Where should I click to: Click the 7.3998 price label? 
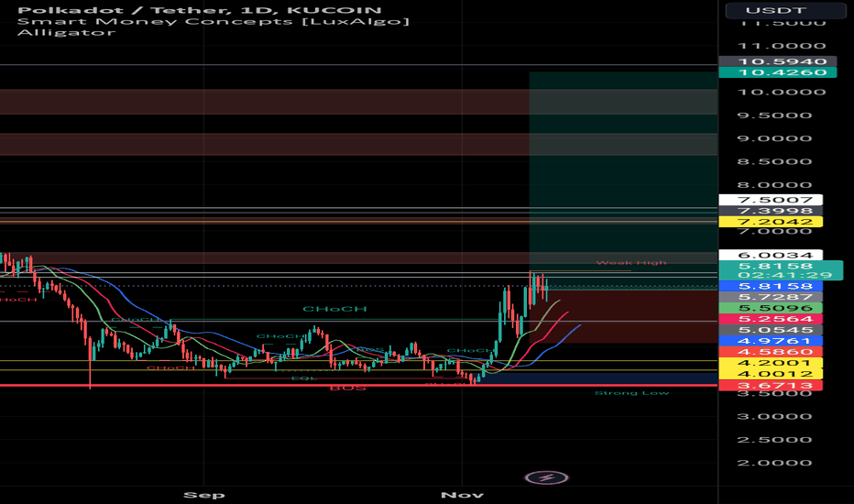(x=771, y=211)
